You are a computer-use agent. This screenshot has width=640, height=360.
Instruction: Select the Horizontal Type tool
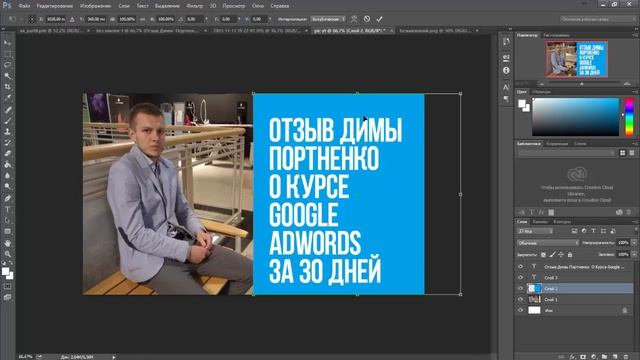coord(7,209)
